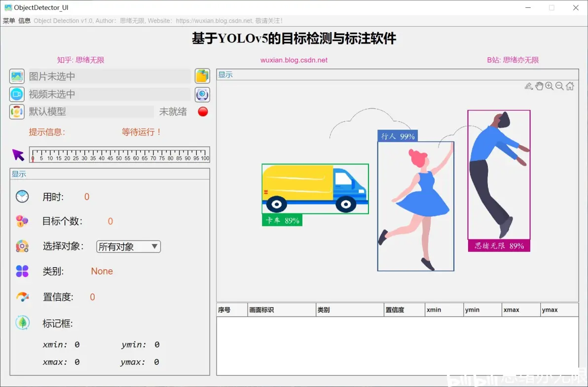This screenshot has width=588, height=387.
Task: Click the 0 to 100 ruler slider
Action: pyautogui.click(x=119, y=154)
